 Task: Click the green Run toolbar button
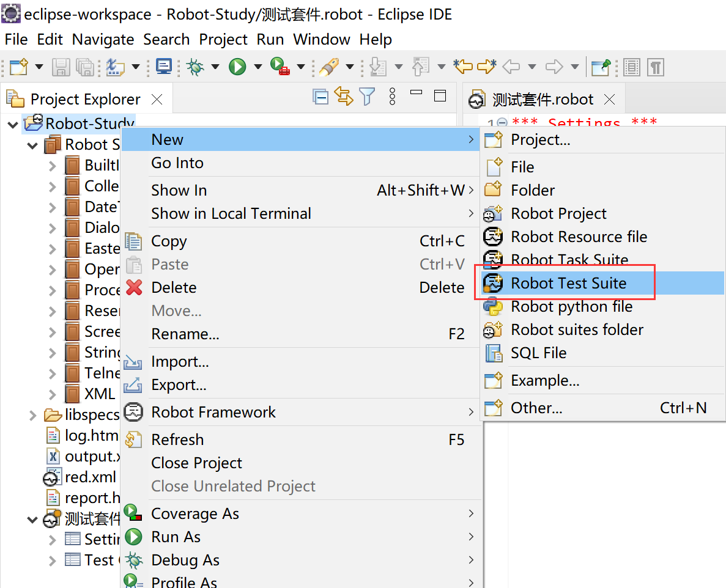tap(237, 67)
